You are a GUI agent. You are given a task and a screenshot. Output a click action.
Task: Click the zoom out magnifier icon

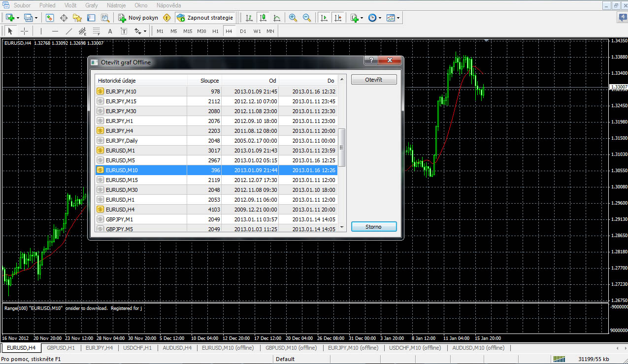click(306, 18)
